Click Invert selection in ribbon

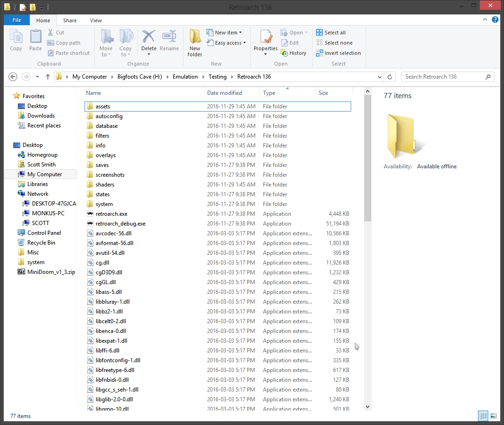point(339,53)
